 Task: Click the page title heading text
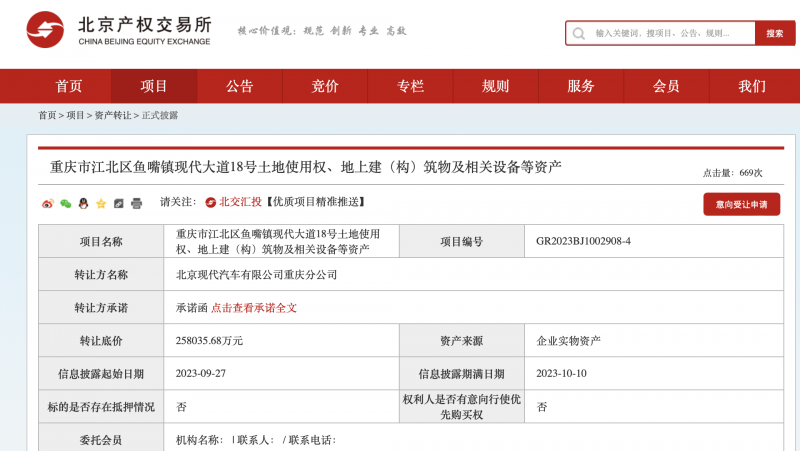click(306, 167)
